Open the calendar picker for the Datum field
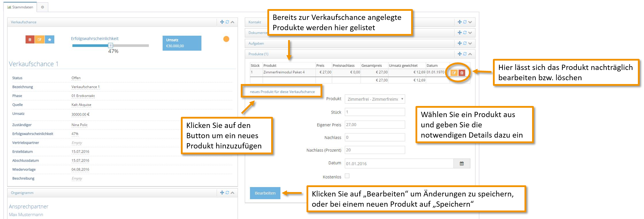Screen dimensions: 644x219 tap(462, 164)
